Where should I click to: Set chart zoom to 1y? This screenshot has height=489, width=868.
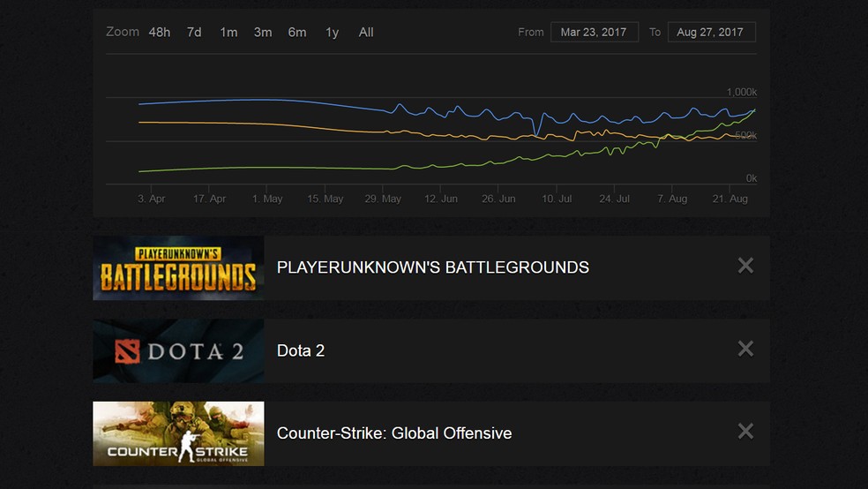click(333, 32)
